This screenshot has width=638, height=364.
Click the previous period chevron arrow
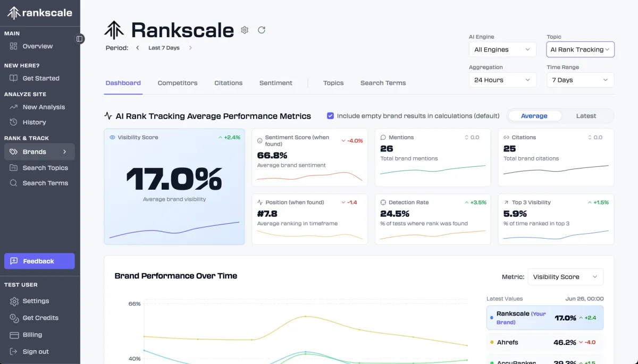pos(137,47)
